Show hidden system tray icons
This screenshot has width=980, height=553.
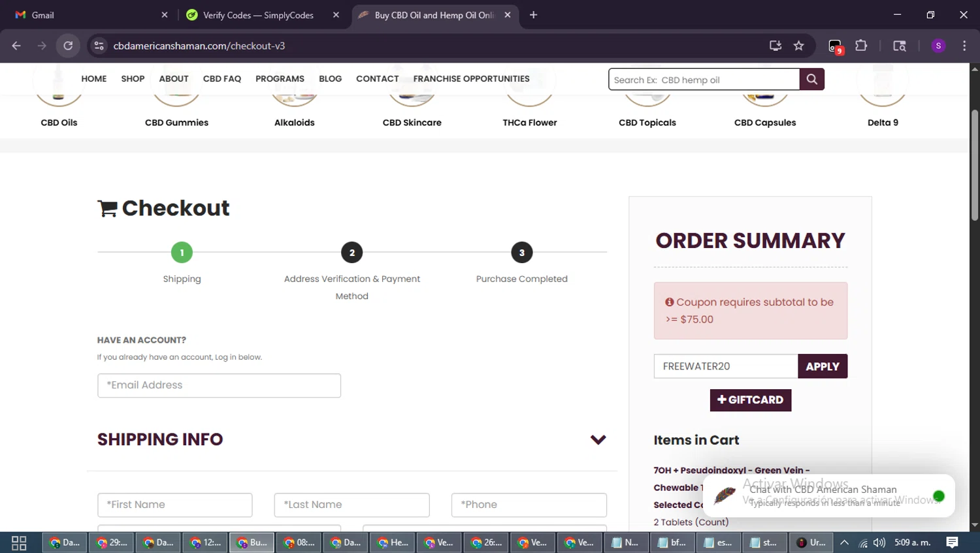tap(844, 543)
